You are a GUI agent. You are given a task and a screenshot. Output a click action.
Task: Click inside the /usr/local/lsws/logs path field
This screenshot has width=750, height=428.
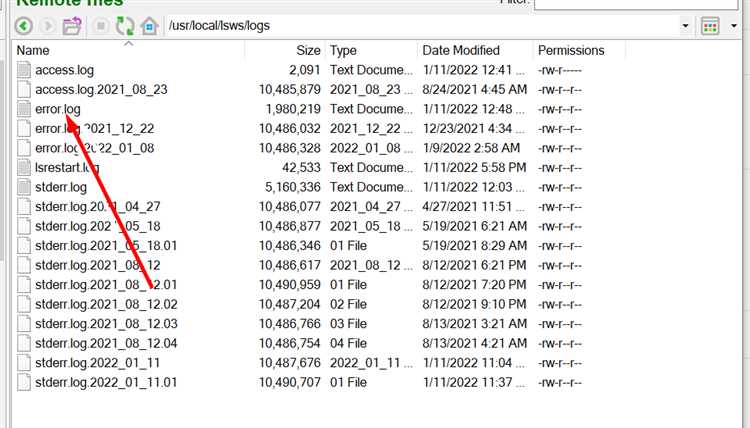[x=423, y=26]
